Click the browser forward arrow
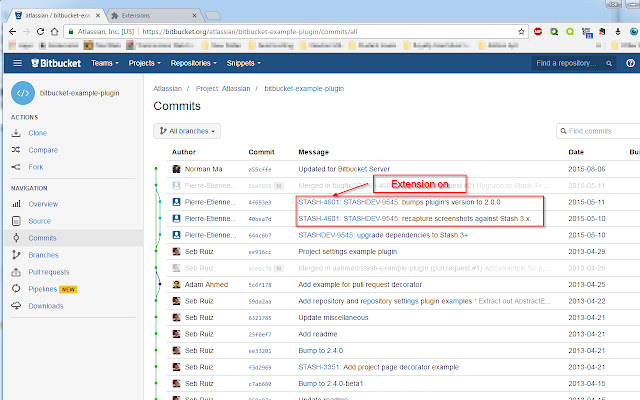 26,31
